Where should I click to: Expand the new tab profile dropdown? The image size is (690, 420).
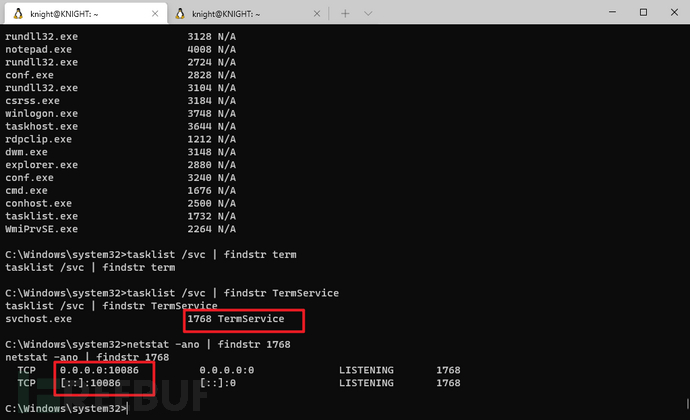pyautogui.click(x=368, y=14)
